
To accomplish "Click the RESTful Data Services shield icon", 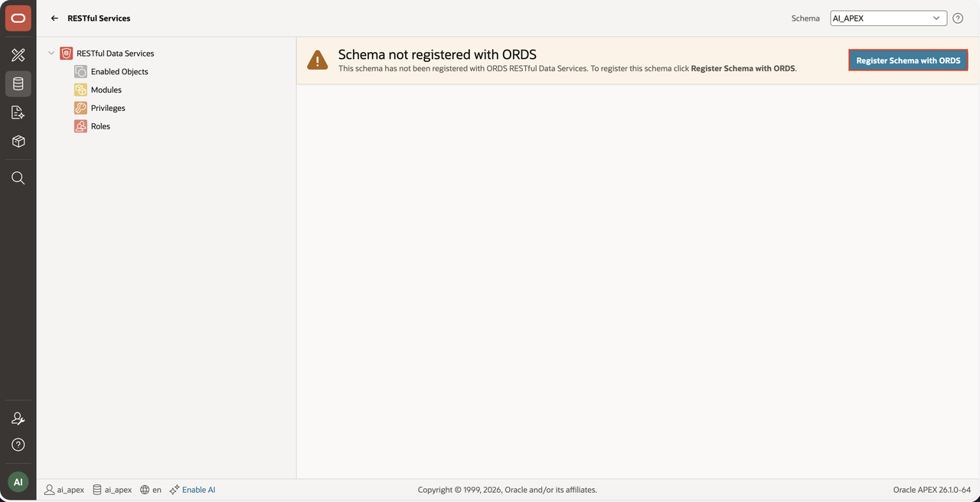I will point(67,54).
